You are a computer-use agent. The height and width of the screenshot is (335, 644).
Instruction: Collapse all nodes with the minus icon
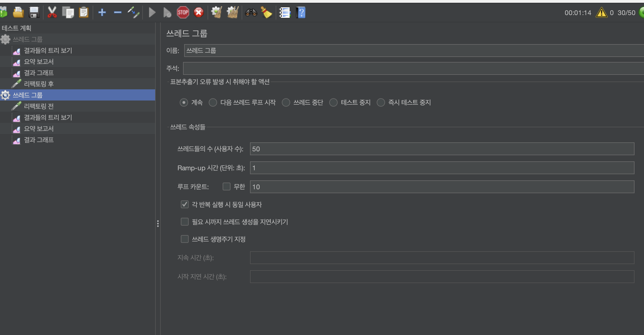click(x=118, y=13)
